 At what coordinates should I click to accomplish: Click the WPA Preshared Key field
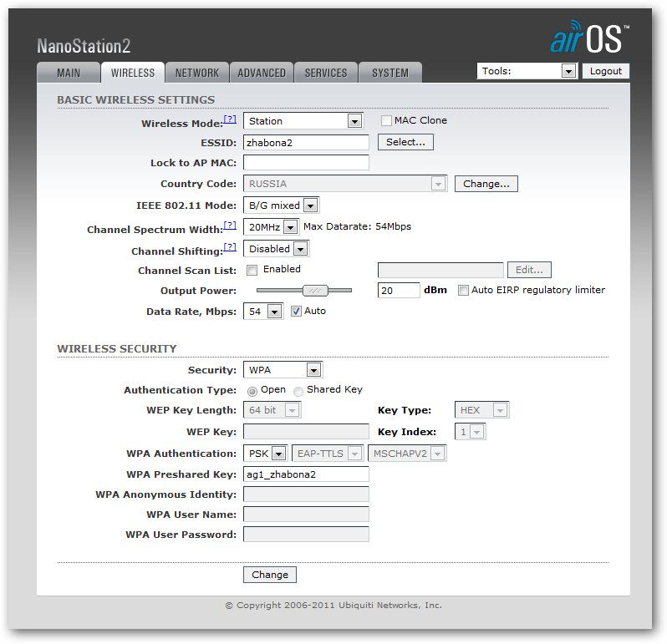(306, 474)
